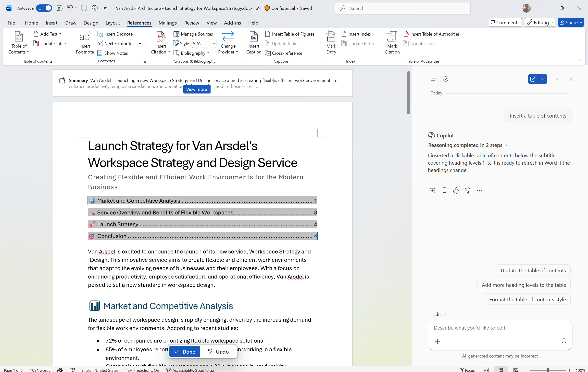Click Undo to revert Copilot change
The width and height of the screenshot is (588, 372).
coord(218,351)
